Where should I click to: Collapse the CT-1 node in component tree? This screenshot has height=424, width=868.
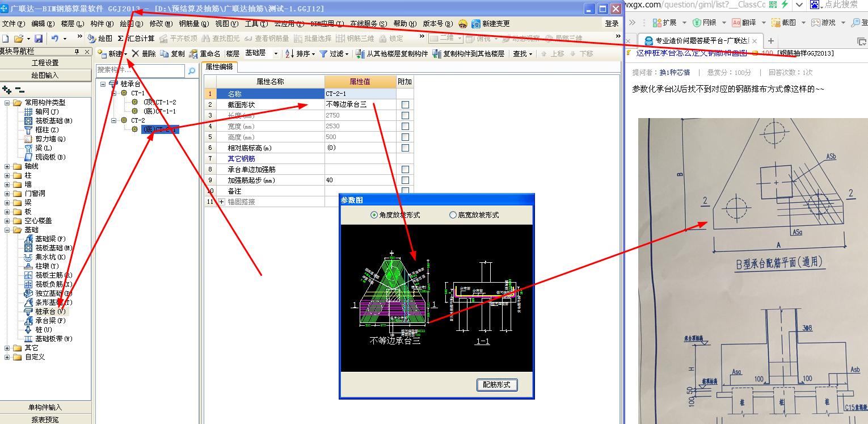[114, 93]
